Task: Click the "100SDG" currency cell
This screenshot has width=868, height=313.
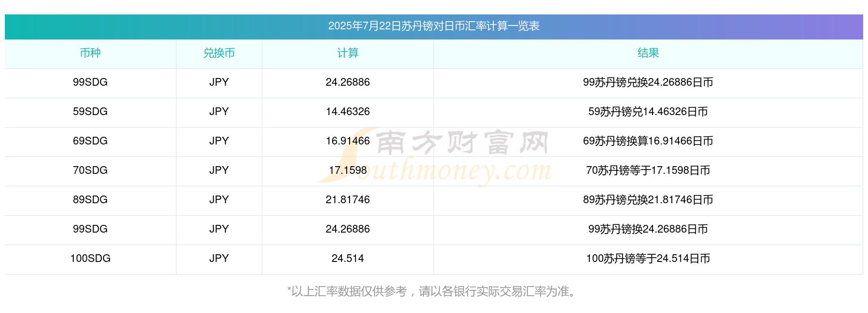Action: click(90, 259)
